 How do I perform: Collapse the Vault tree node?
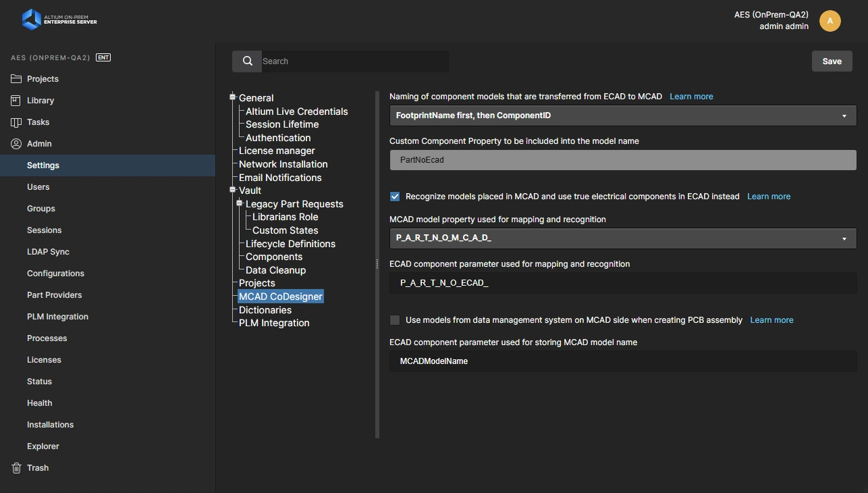(x=232, y=190)
